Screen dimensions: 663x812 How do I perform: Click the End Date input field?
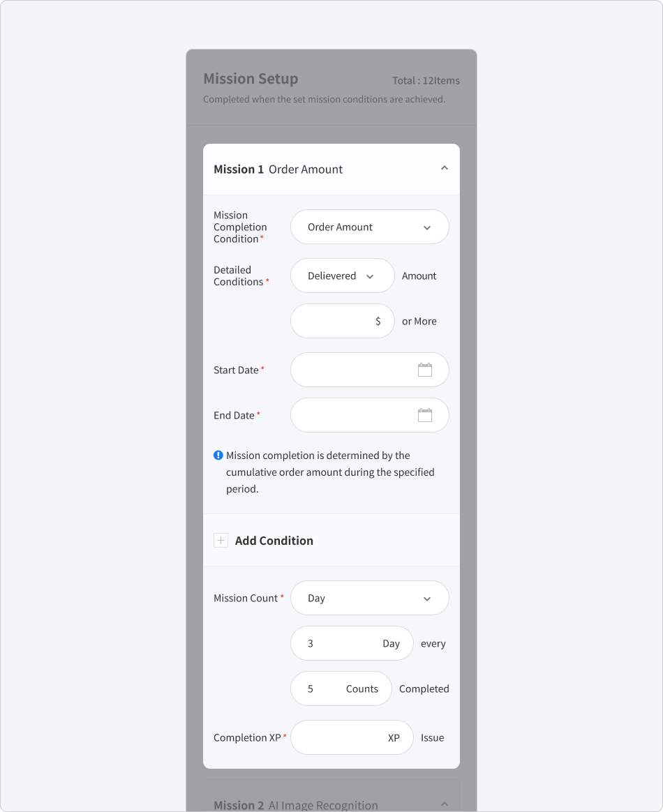pyautogui.click(x=370, y=415)
